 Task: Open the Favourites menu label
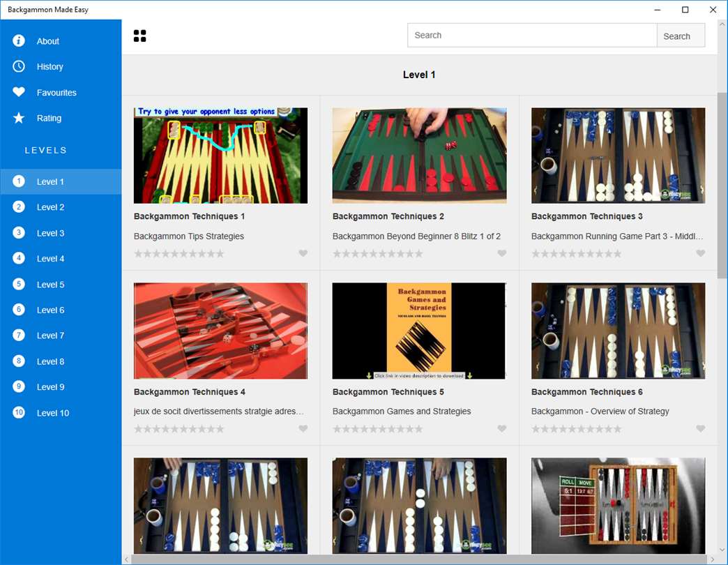tap(56, 93)
